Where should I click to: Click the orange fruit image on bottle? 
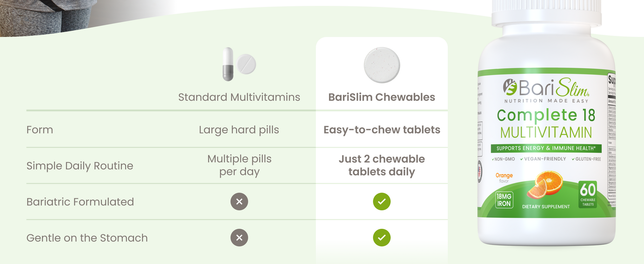(x=545, y=185)
